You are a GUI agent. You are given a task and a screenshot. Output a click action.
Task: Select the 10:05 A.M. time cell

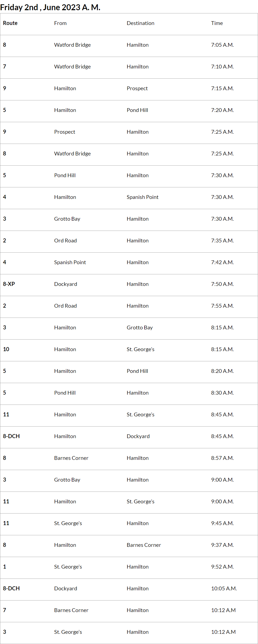pyautogui.click(x=224, y=589)
